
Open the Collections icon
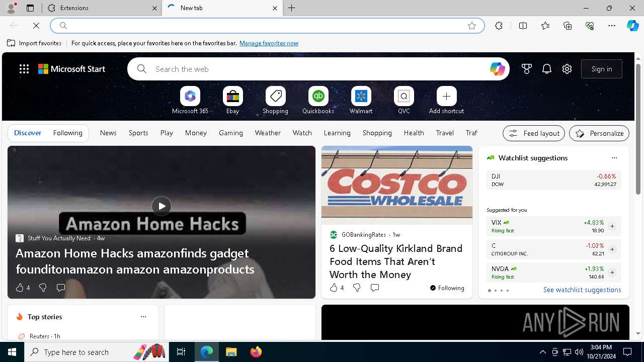coord(568,26)
